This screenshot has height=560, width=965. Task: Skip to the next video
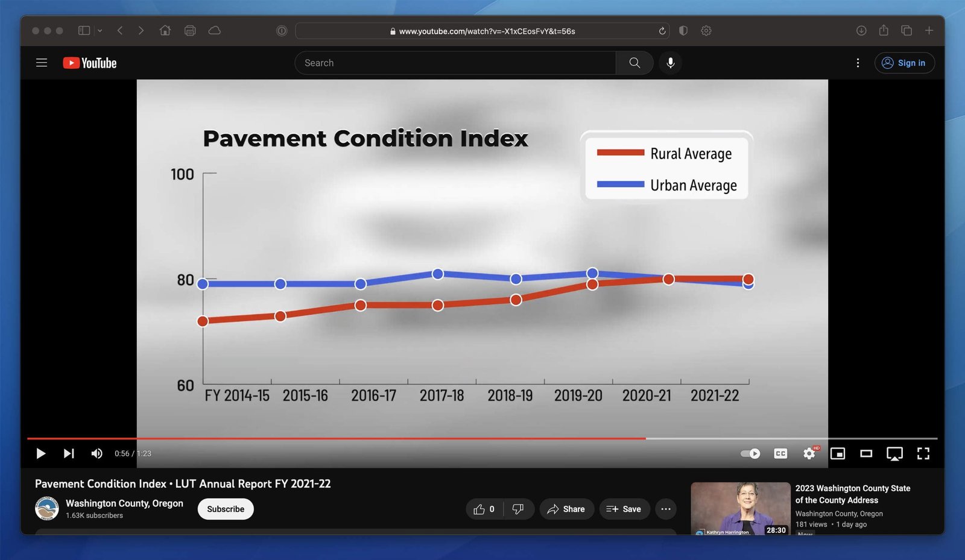click(x=69, y=453)
